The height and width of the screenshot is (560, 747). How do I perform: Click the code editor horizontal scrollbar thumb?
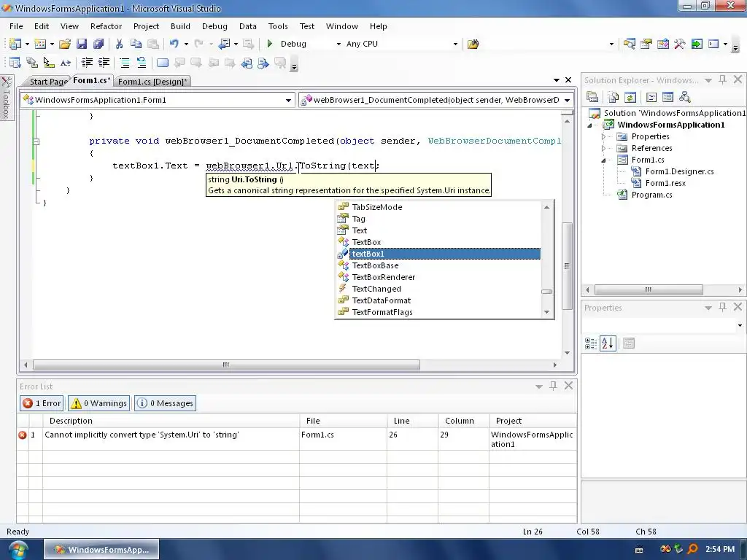[226, 365]
